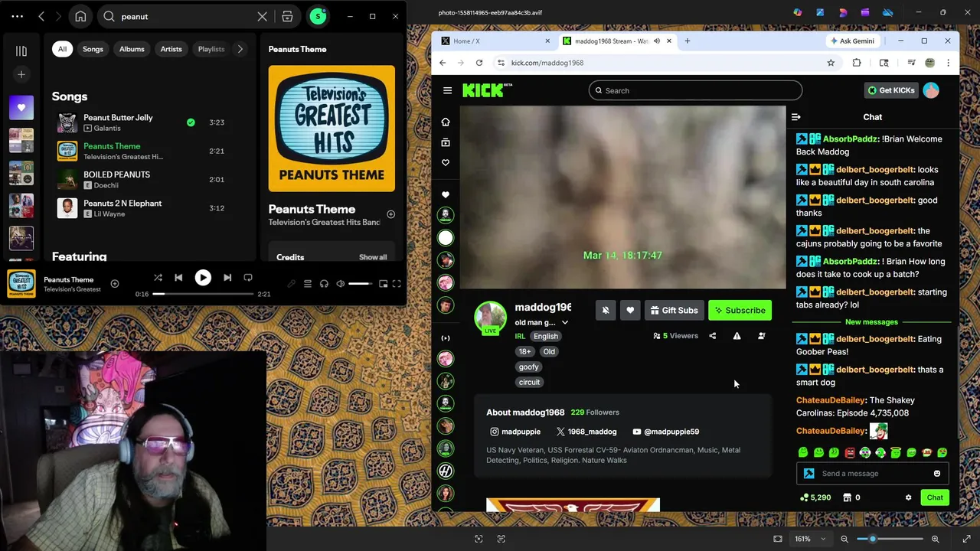Open Spotify Browse icon next to search
This screenshot has height=551, width=980.
pyautogui.click(x=287, y=16)
